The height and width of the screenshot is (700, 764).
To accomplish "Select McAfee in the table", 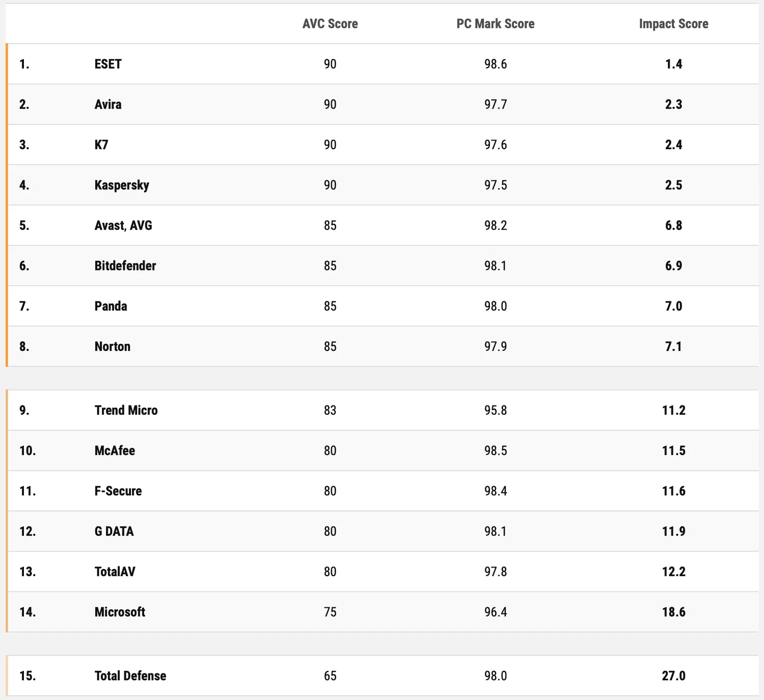I will click(x=115, y=450).
